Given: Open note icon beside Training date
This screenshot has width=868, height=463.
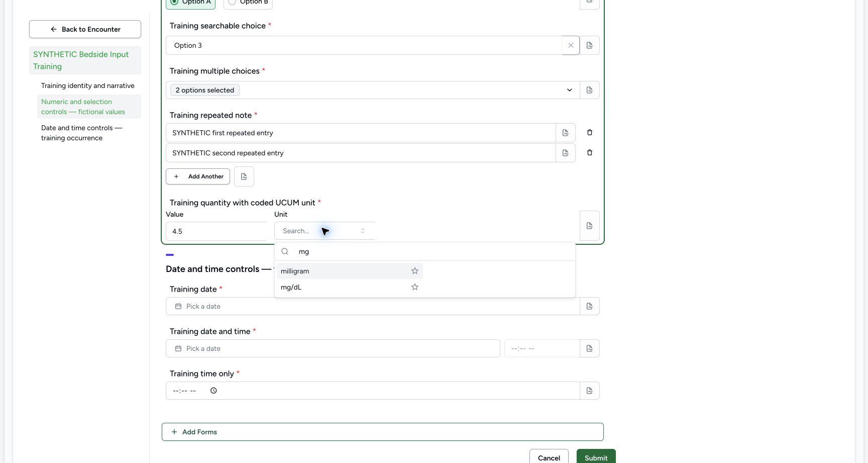Looking at the screenshot, I should [590, 306].
